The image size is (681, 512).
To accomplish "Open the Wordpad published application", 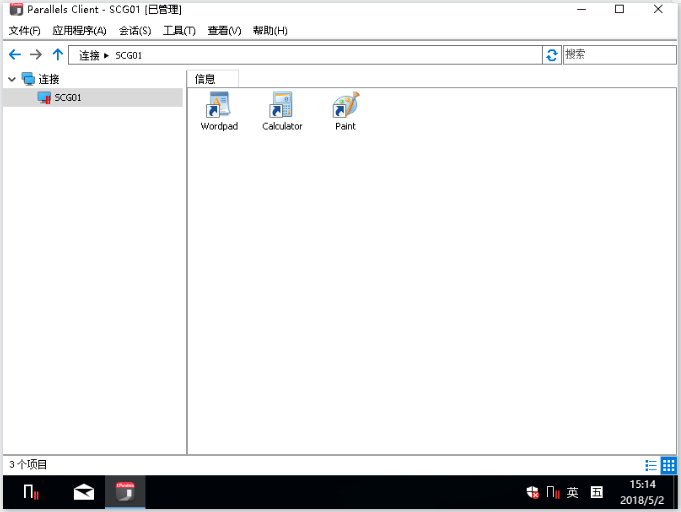I will click(x=219, y=111).
